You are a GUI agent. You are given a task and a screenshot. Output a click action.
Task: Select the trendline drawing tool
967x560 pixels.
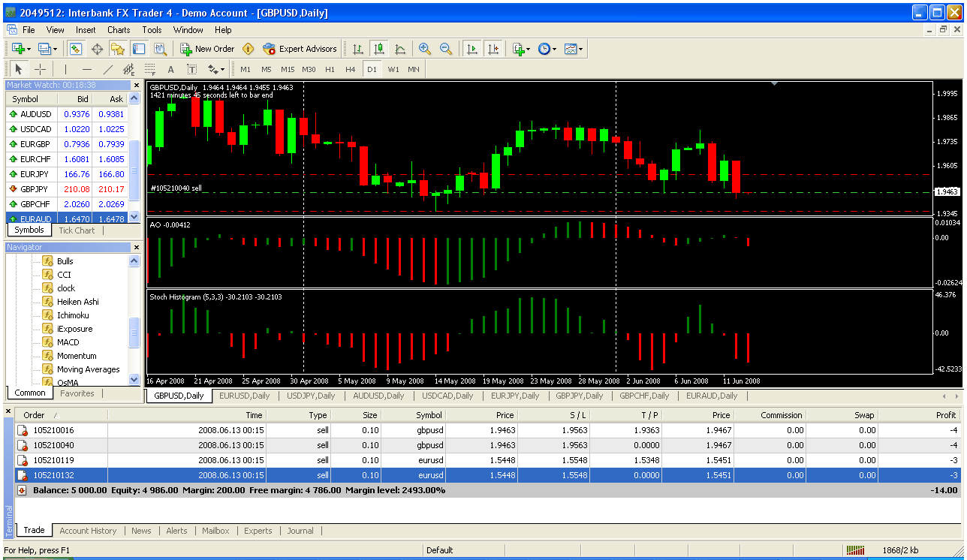pyautogui.click(x=108, y=69)
